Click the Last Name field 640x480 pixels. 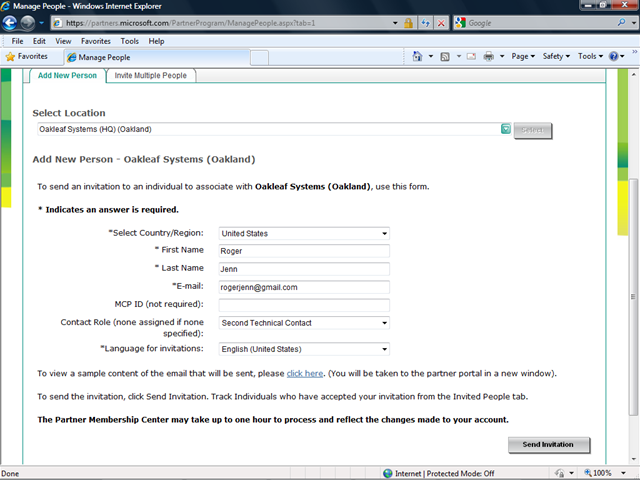tap(304, 269)
